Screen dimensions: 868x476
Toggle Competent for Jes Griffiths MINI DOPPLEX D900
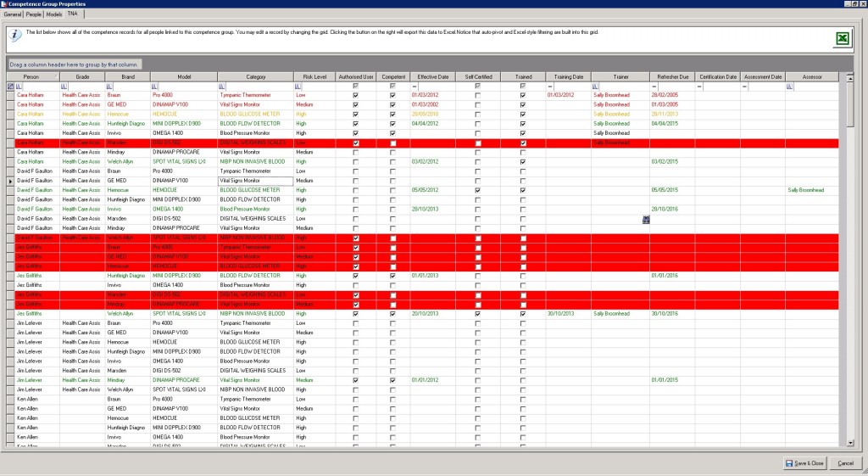coord(393,276)
